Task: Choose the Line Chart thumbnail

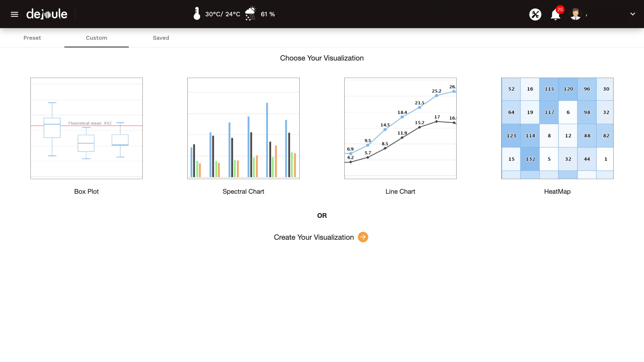Action: pos(400,128)
